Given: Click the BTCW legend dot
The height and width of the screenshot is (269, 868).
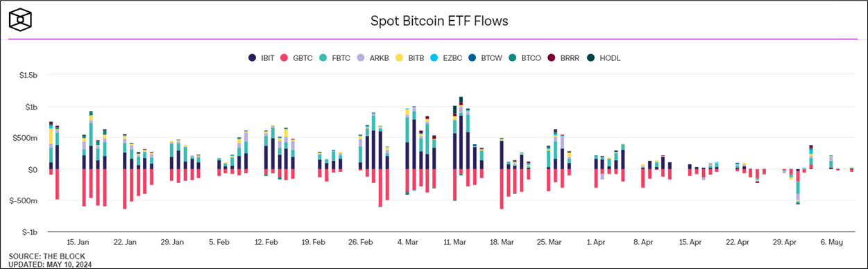Looking at the screenshot, I should (477, 58).
